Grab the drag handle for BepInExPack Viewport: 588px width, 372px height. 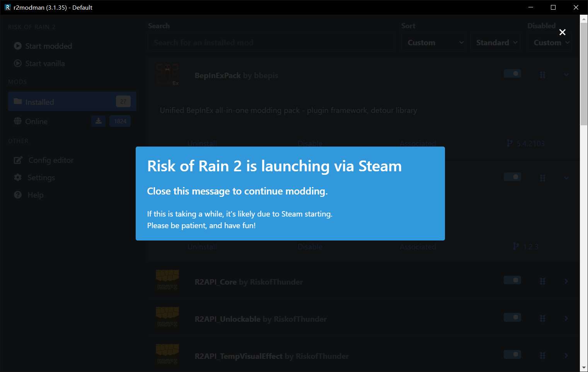pyautogui.click(x=542, y=75)
